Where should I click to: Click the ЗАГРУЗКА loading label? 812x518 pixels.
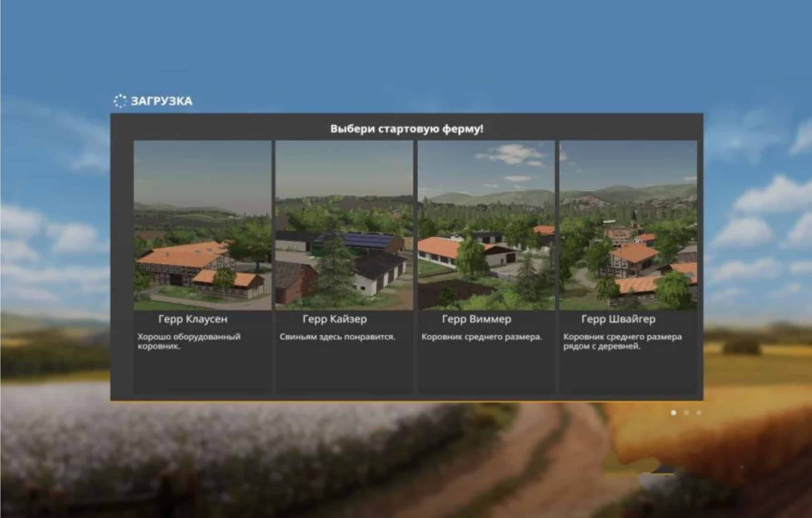[162, 101]
